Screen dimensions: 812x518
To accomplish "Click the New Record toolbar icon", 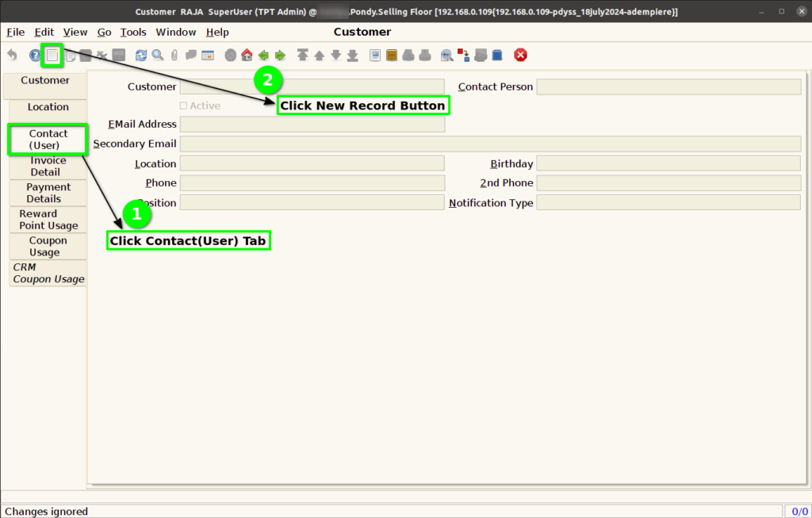I will coord(52,55).
